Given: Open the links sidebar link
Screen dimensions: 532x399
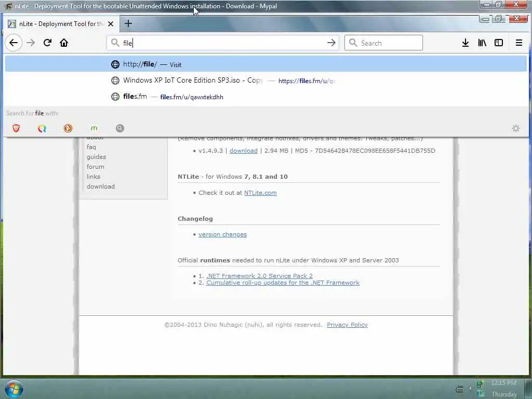Looking at the screenshot, I should (94, 177).
